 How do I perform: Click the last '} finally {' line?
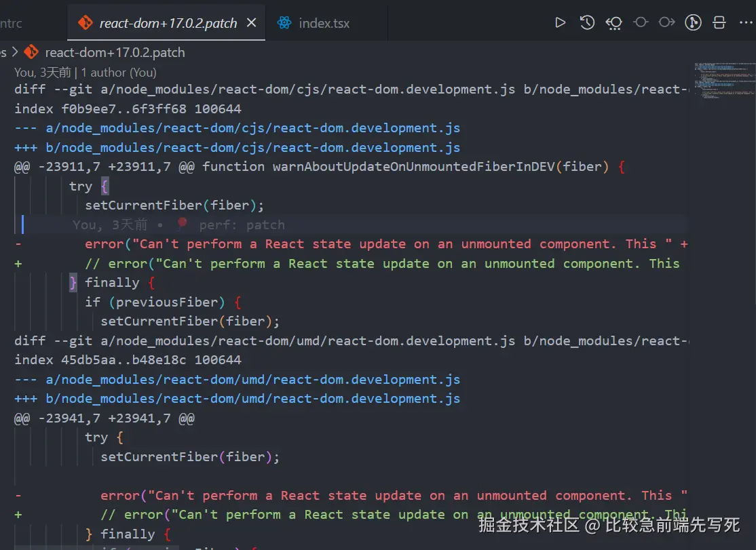[128, 534]
